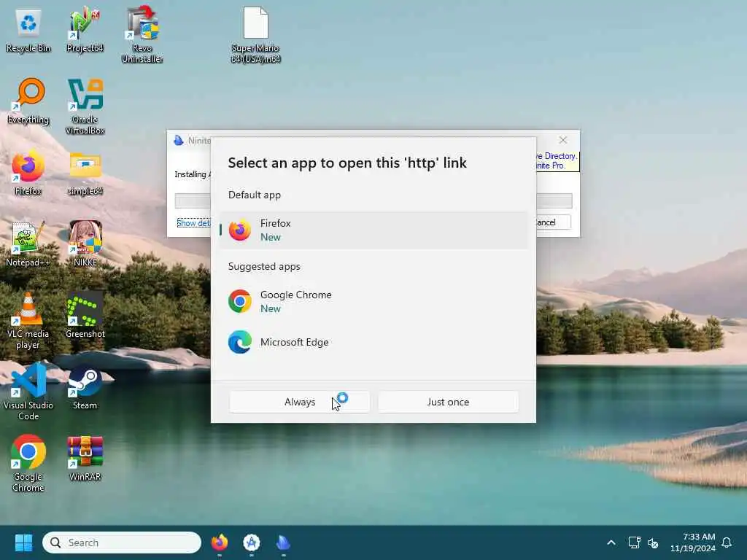Screen dimensions: 747x560
Task: Select the Everything search desktop shortcut
Action: 28,101
